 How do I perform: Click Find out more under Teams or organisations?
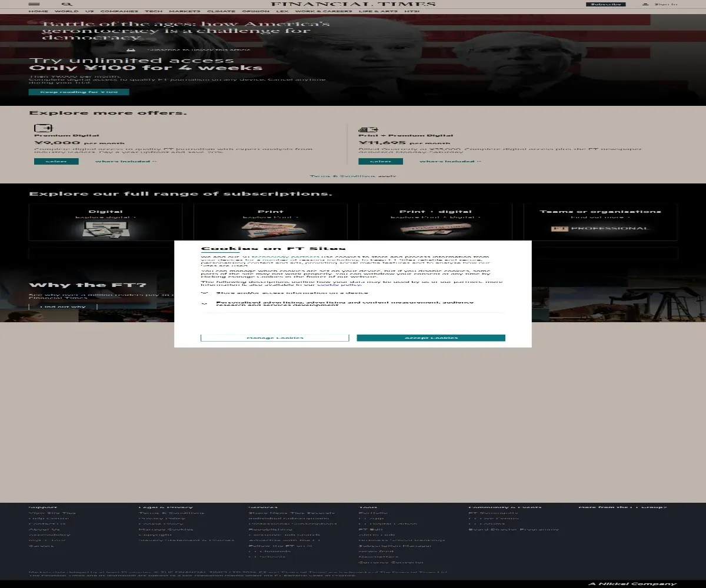click(600, 217)
